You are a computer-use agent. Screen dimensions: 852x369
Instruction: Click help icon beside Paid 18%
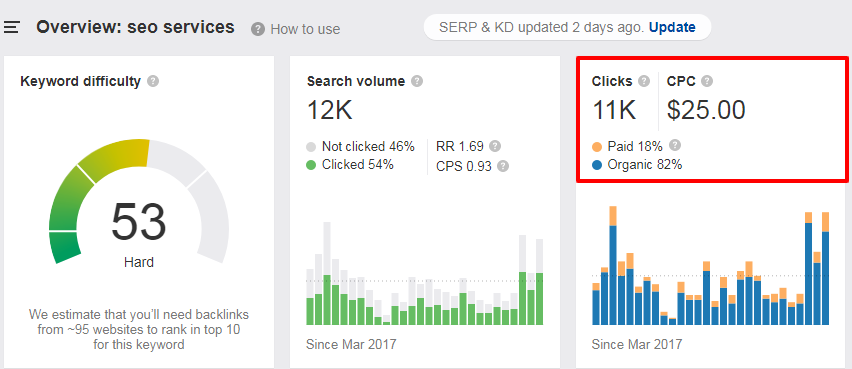[x=674, y=145]
